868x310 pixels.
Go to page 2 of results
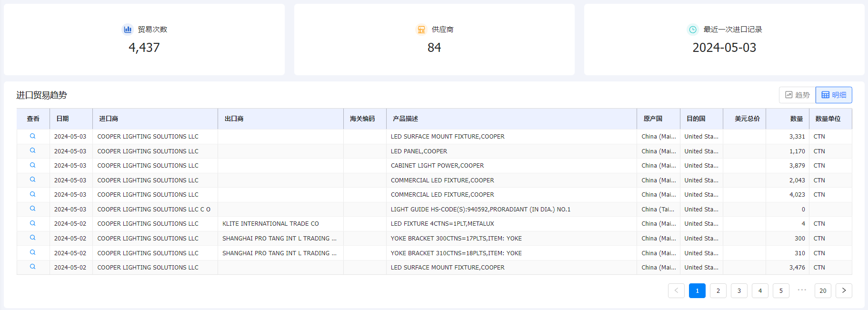[x=718, y=290]
